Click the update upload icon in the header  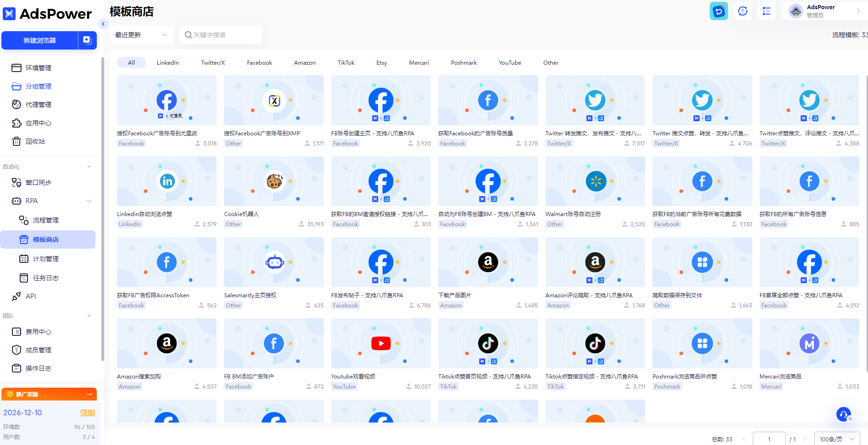743,11
